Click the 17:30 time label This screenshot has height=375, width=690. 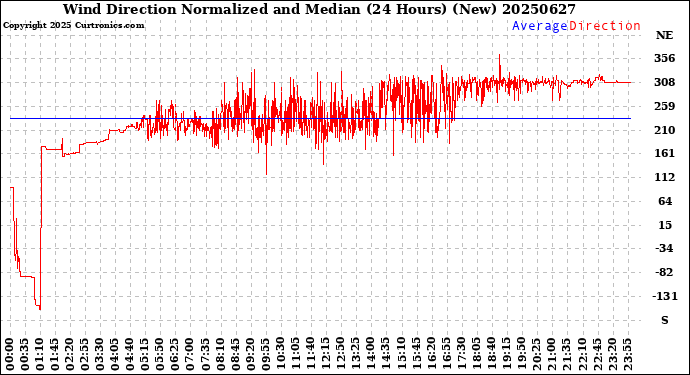click(x=461, y=355)
